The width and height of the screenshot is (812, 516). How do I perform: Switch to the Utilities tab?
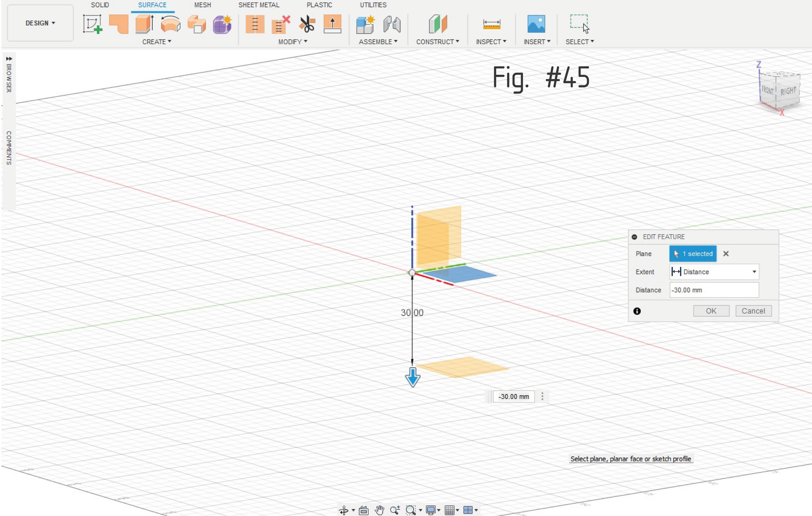coord(373,5)
